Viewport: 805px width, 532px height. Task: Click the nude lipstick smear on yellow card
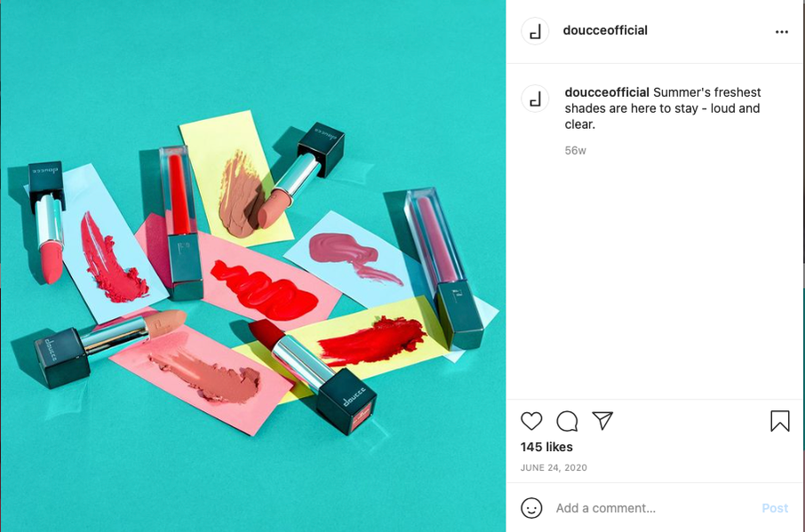click(239, 196)
